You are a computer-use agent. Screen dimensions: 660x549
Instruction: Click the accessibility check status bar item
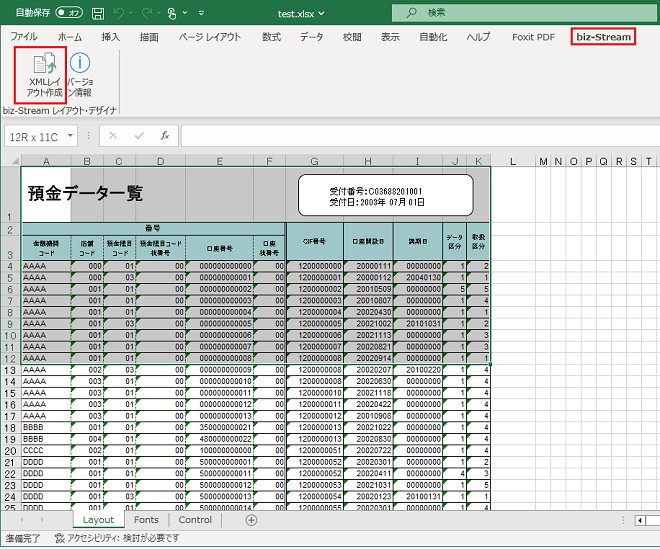tap(117, 538)
